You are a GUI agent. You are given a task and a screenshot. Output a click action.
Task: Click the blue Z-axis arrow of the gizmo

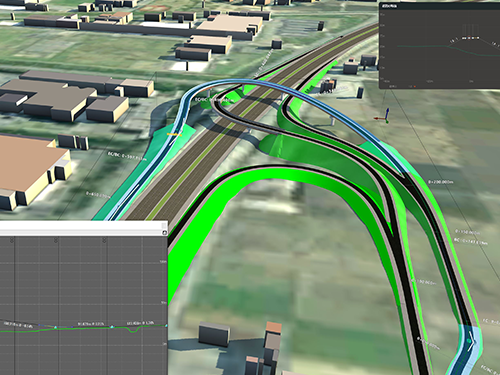click(x=387, y=112)
